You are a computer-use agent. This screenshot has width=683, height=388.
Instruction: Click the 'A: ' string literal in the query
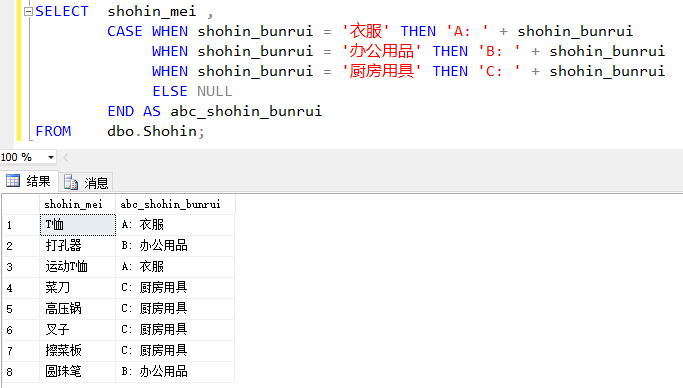(x=467, y=31)
